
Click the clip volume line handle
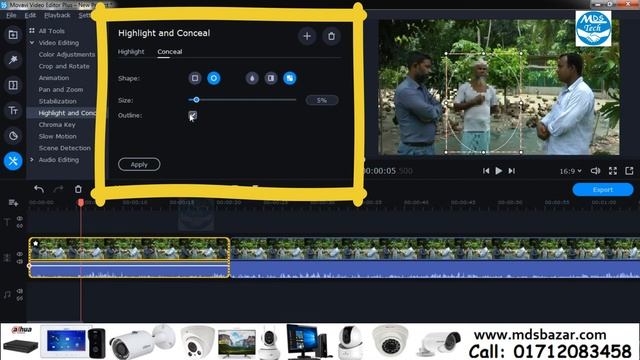[x=29, y=266]
